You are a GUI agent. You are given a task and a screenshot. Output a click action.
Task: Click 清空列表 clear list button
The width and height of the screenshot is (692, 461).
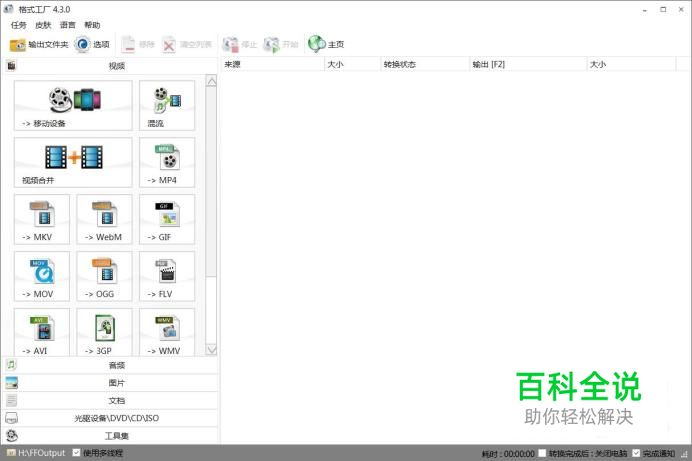pyautogui.click(x=187, y=45)
